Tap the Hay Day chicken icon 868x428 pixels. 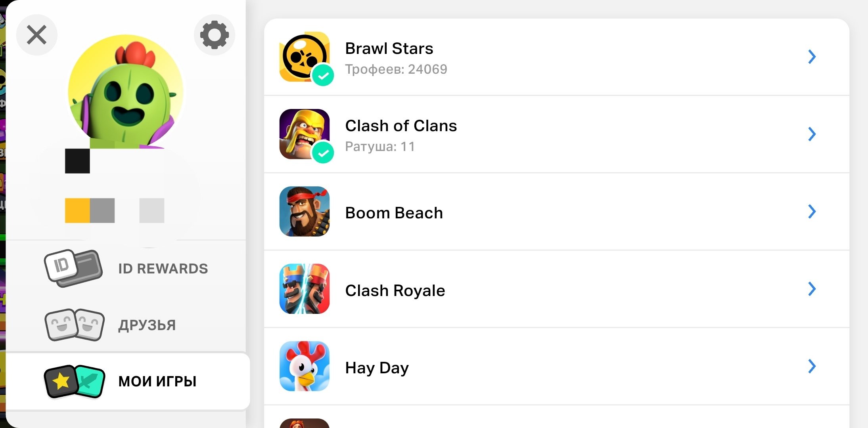click(x=305, y=366)
